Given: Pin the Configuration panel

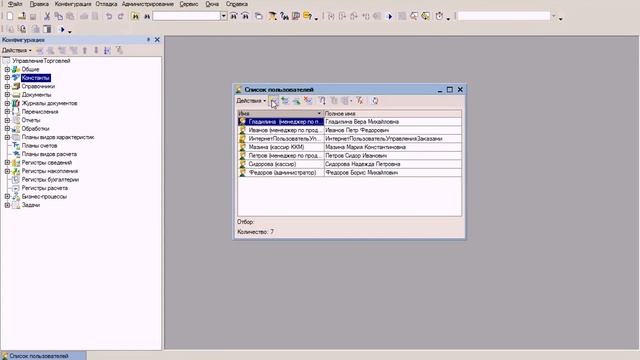Looking at the screenshot, I should [x=148, y=40].
